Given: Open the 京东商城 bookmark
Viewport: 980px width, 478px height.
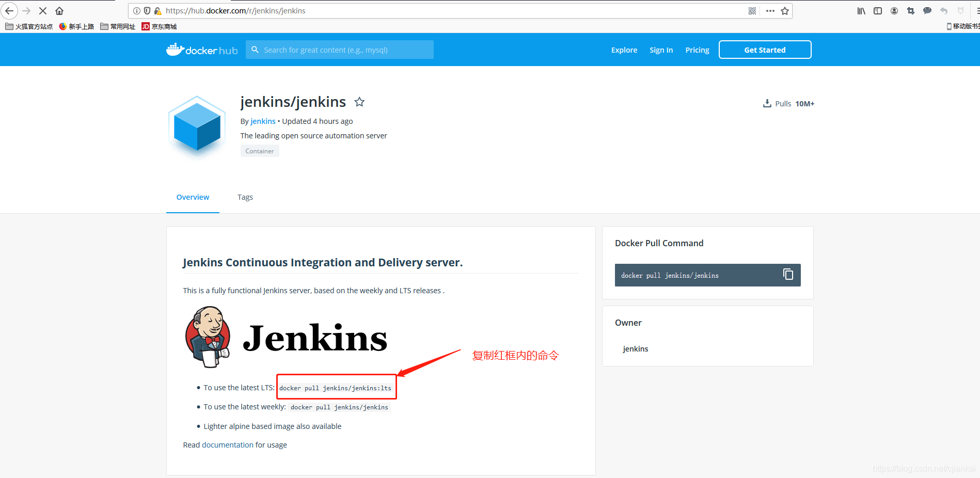Looking at the screenshot, I should (159, 26).
